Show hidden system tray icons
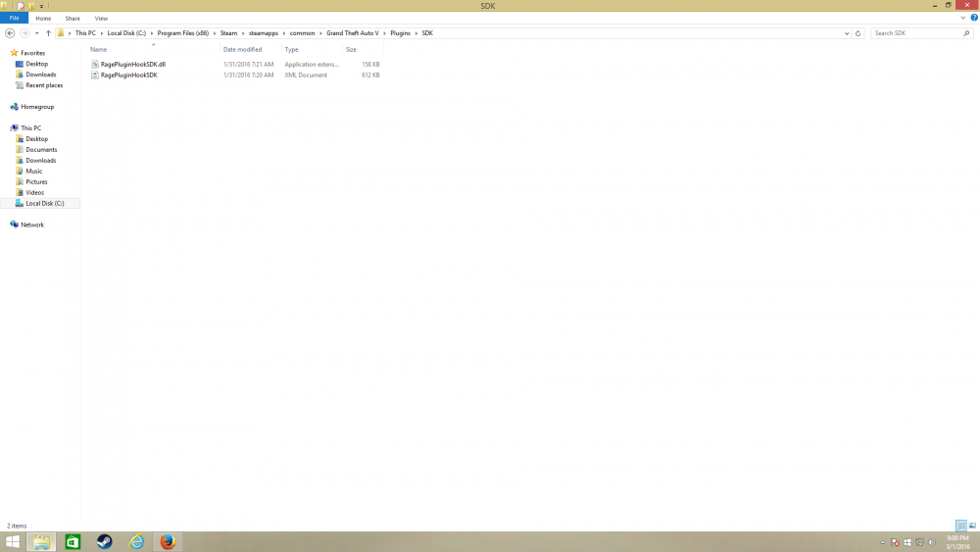 [883, 542]
